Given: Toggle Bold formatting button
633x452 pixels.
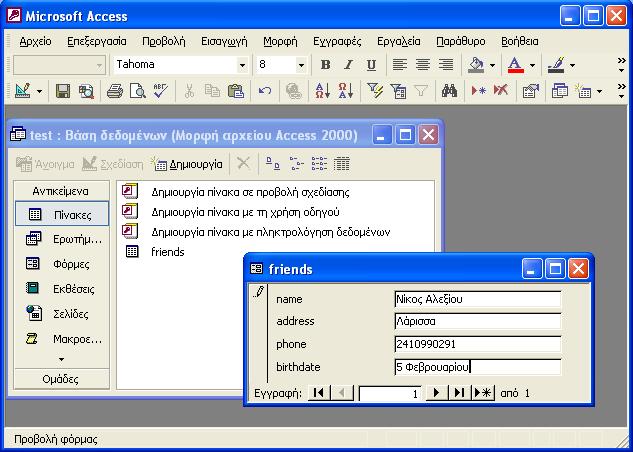Looking at the screenshot, I should coord(325,65).
